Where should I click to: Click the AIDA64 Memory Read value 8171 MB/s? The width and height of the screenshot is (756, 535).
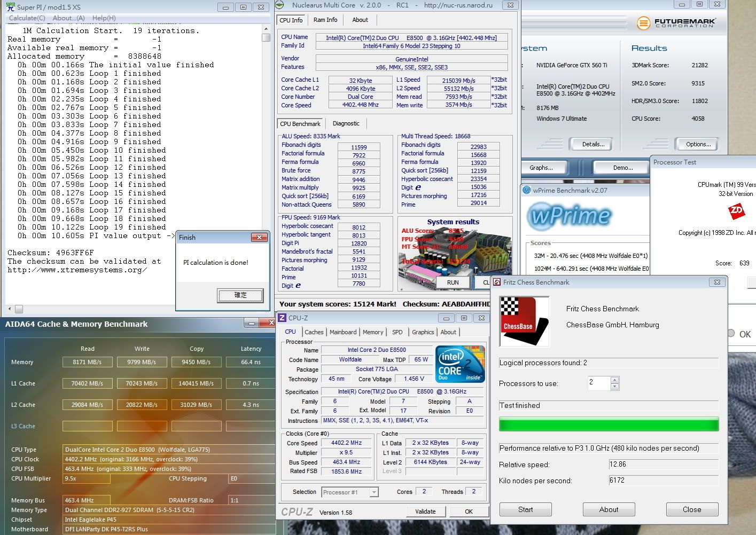[88, 362]
